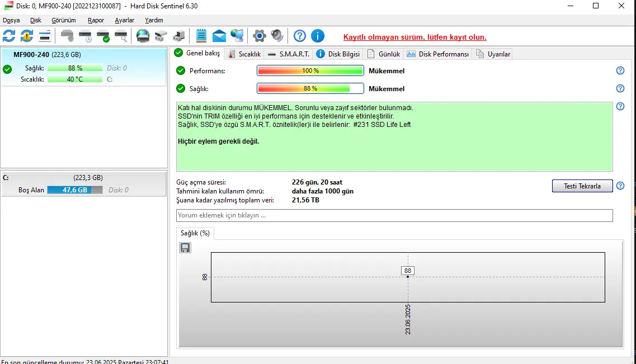636x364 pixels.
Task: Click the Sağlık 88 % bar in overview
Action: pyautogui.click(x=310, y=88)
